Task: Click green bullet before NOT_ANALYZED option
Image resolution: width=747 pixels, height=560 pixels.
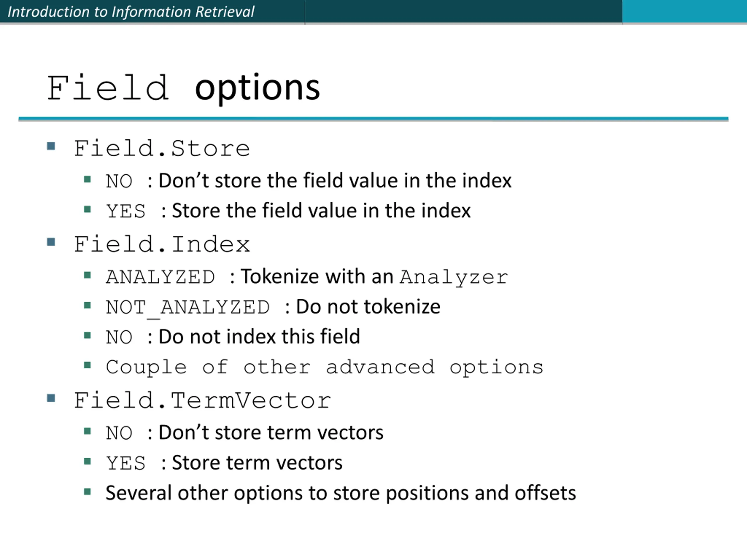Action: pos(88,305)
